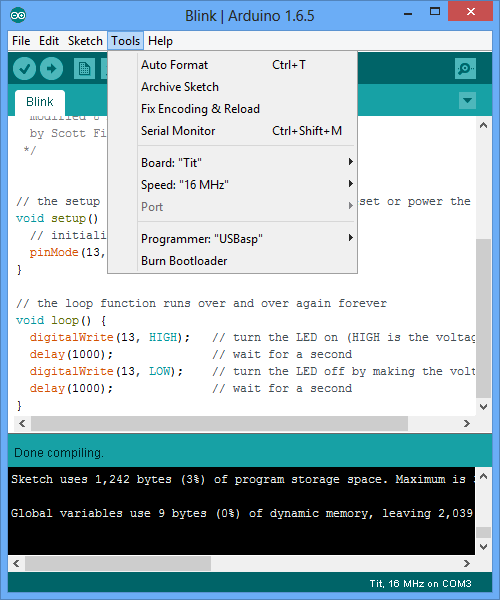Image resolution: width=500 pixels, height=600 pixels.
Task: Open the File menu
Action: click(x=21, y=41)
